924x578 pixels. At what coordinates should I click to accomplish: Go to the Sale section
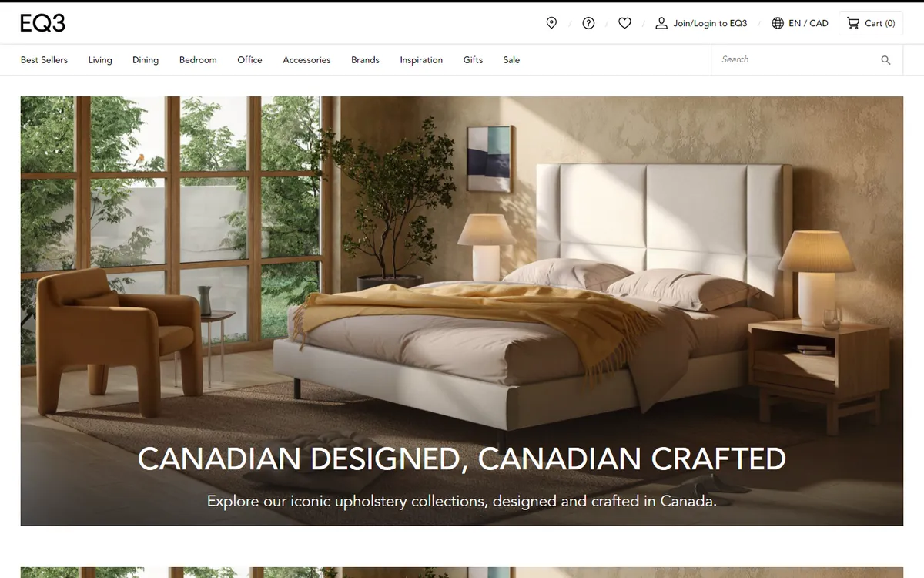click(511, 60)
